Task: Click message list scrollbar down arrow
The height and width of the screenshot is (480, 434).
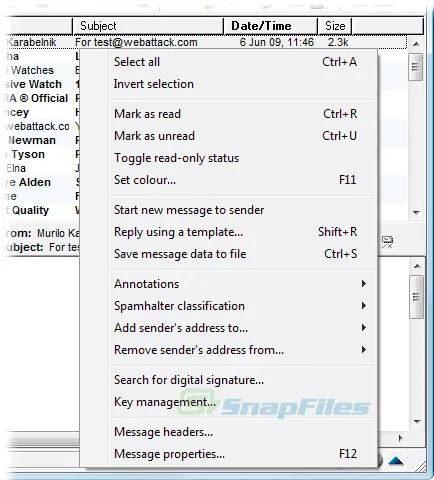Action: pyautogui.click(x=416, y=212)
